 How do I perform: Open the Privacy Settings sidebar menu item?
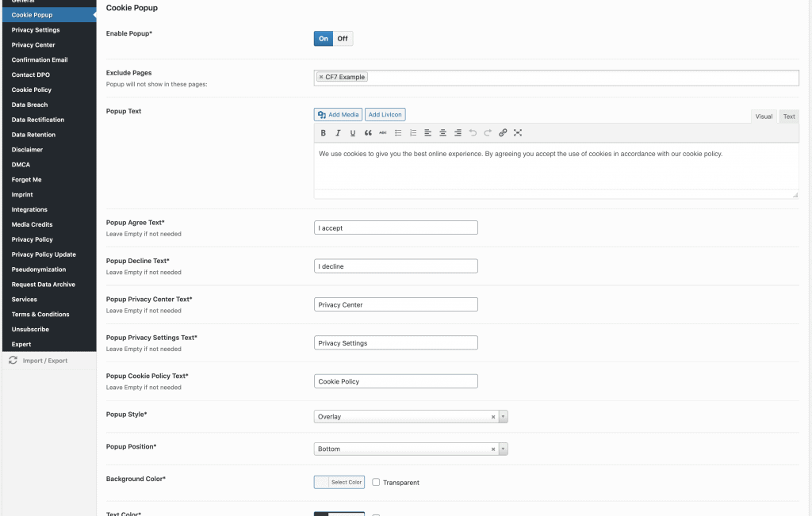(x=36, y=29)
